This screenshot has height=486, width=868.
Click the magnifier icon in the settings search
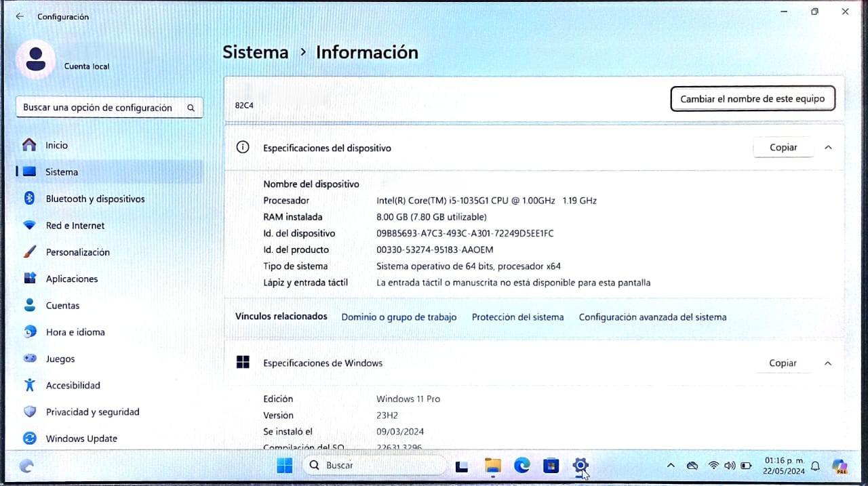(x=191, y=108)
